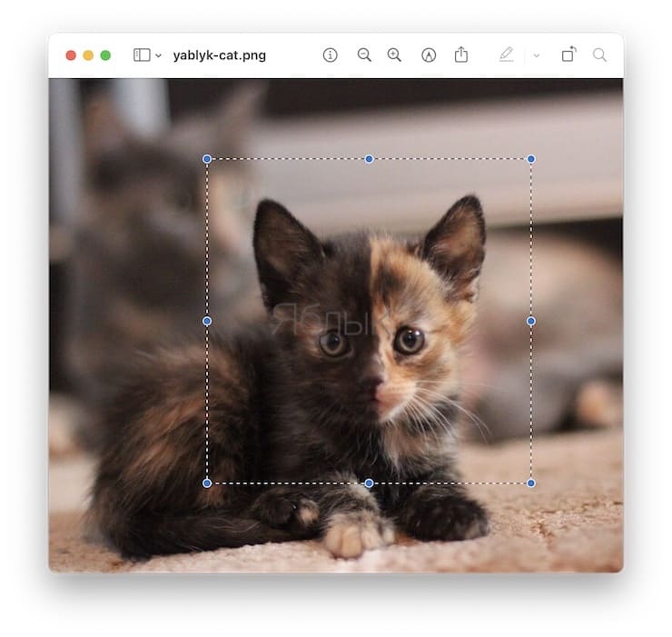This screenshot has height=637, width=672.
Task: Click the top-right selection handle
Action: point(531,159)
